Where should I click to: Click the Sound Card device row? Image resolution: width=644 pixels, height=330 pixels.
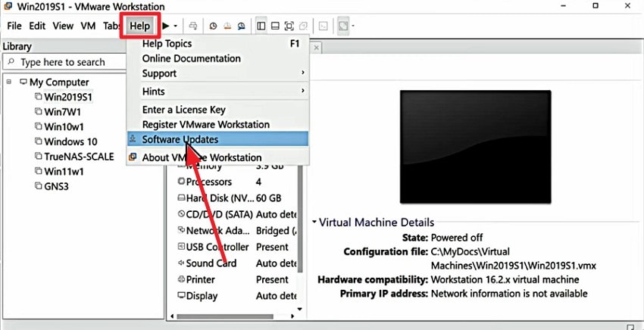[237, 263]
